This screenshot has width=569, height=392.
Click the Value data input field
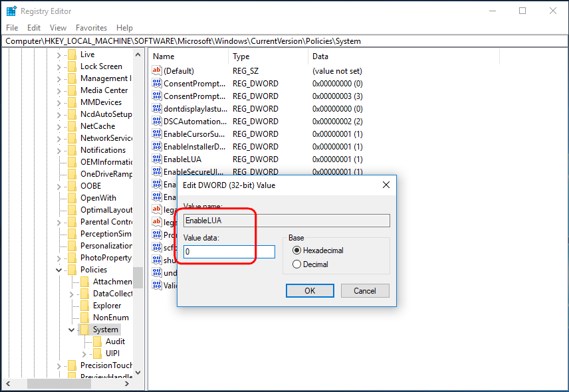click(229, 252)
